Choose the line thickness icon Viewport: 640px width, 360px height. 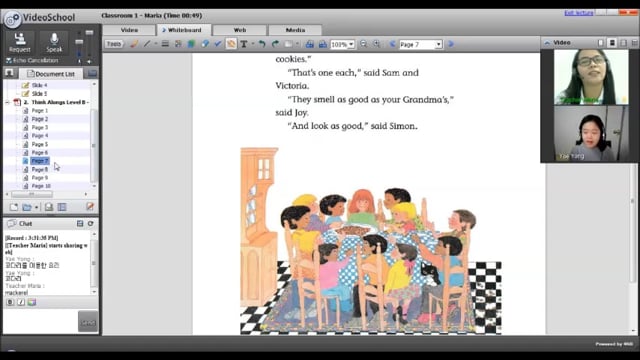[165, 44]
